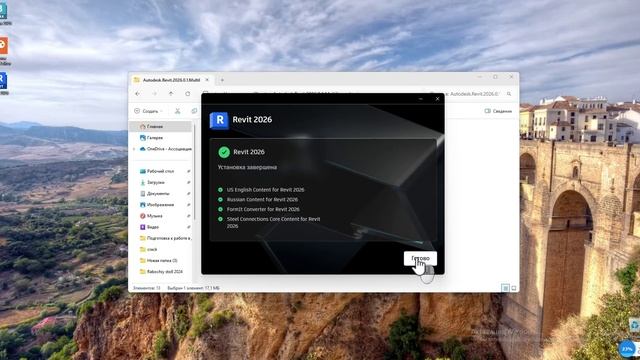Close the Autodesk.Revit.2026 Explorer tab
640x360 pixels.
tap(207, 80)
